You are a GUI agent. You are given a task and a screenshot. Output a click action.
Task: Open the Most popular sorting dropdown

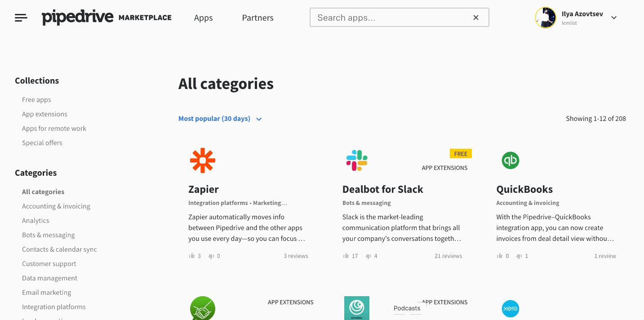(220, 119)
